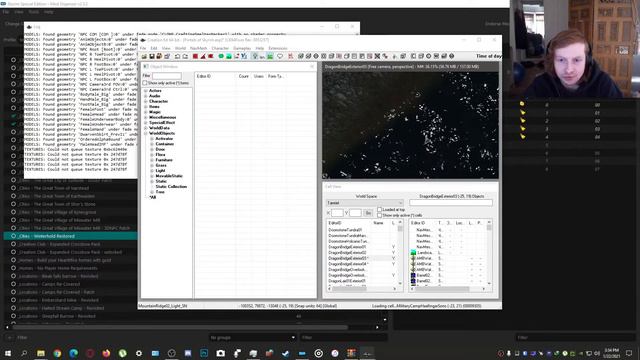This screenshot has width=640, height=360.
Task: Click the green landscape icon in Creation Kit toolbar
Action: coord(270,56)
